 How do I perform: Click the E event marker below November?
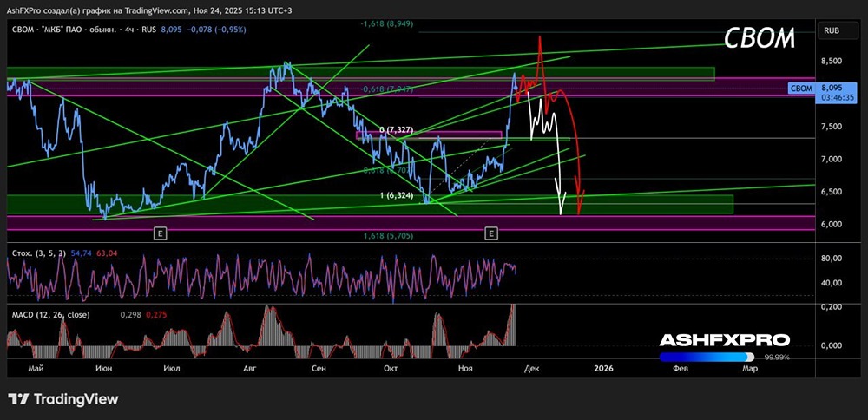point(491,234)
